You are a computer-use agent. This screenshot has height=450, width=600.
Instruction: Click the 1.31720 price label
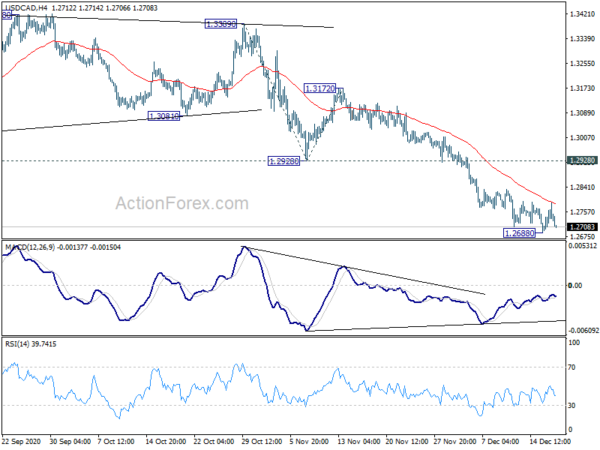(x=320, y=89)
